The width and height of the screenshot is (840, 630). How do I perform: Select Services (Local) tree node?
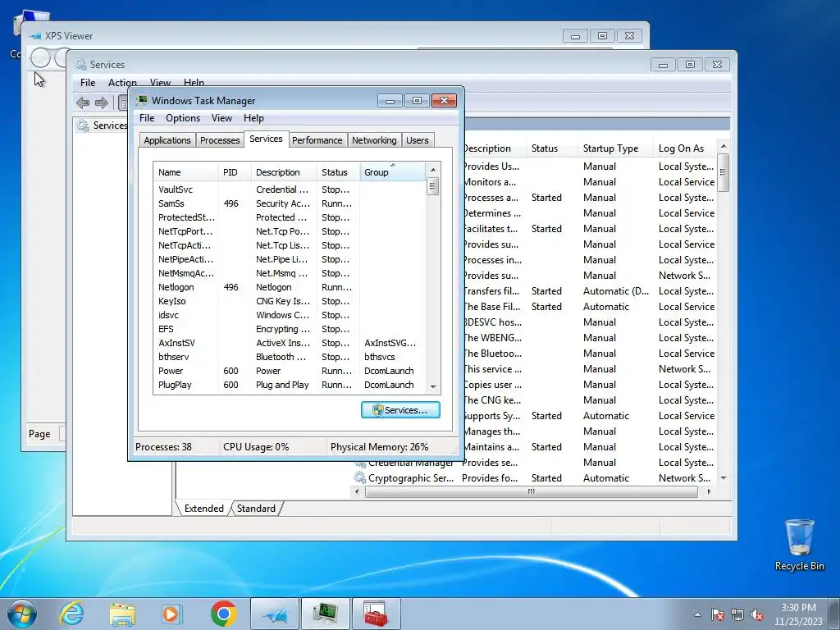[103, 126]
